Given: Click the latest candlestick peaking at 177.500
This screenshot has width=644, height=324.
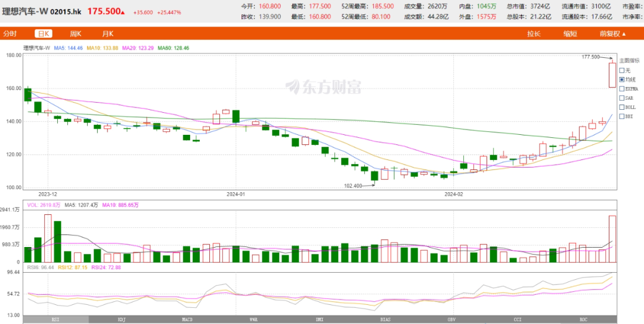Looking at the screenshot, I should coord(612,75).
